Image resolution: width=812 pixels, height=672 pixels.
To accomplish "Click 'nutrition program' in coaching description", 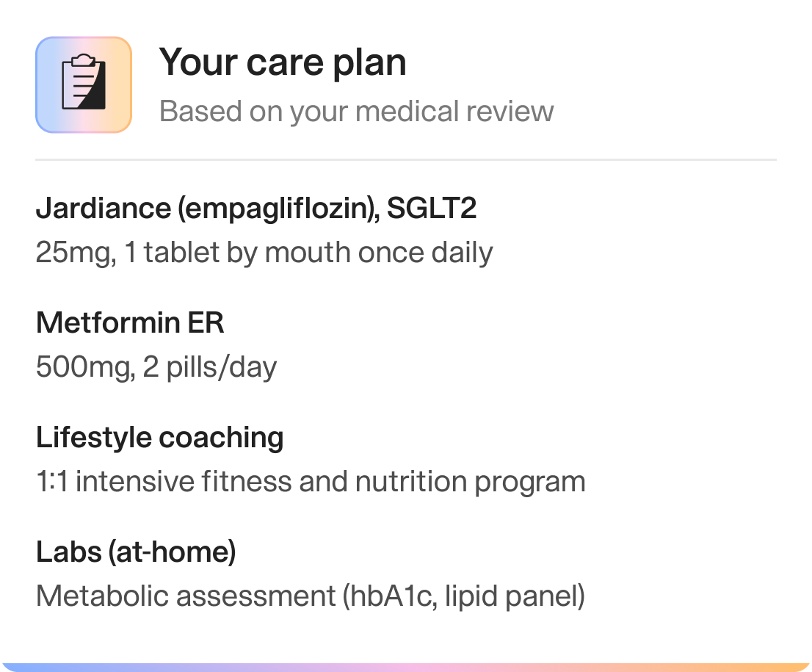I will pos(470,482).
